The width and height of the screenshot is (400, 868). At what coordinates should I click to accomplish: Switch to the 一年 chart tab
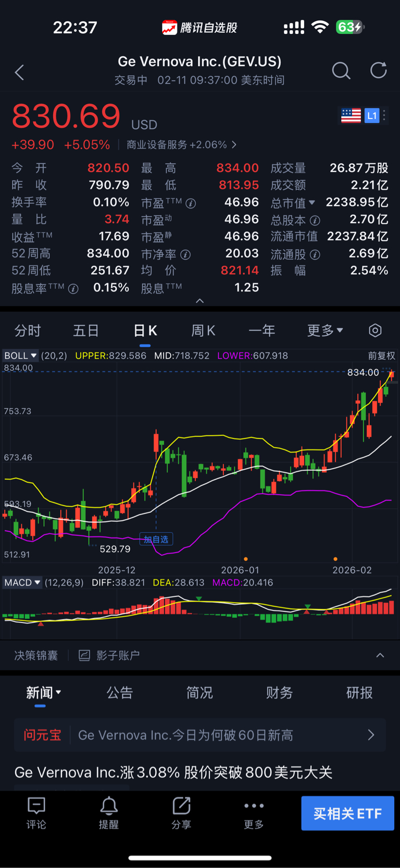262,330
